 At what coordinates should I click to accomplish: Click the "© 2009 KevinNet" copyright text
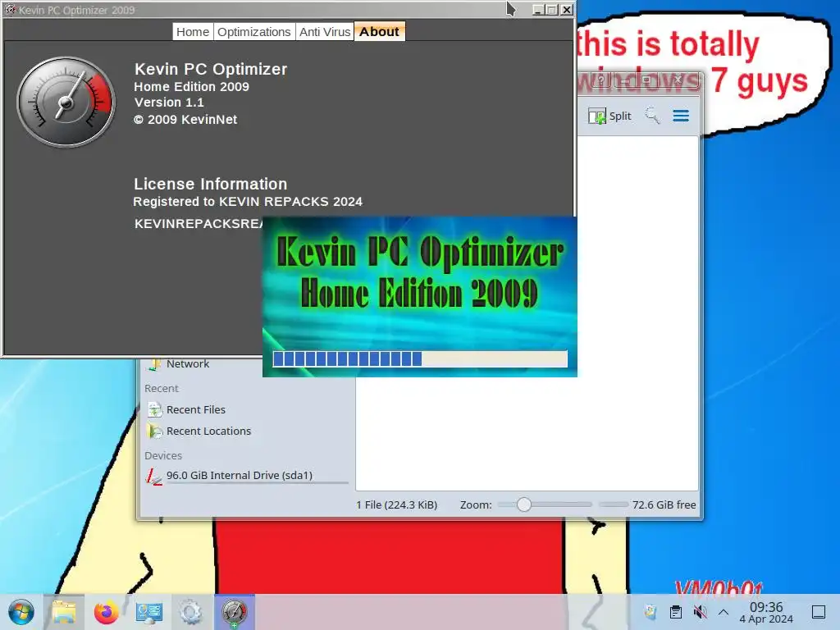pos(185,120)
